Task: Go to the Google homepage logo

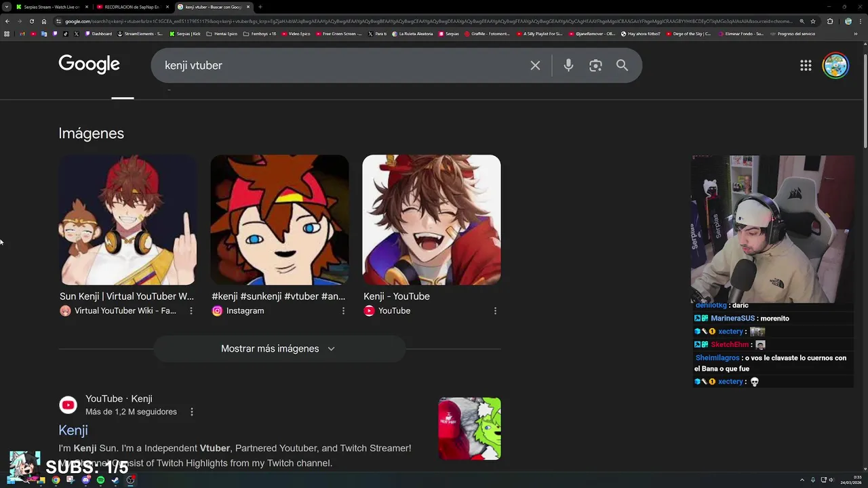Action: point(89,64)
